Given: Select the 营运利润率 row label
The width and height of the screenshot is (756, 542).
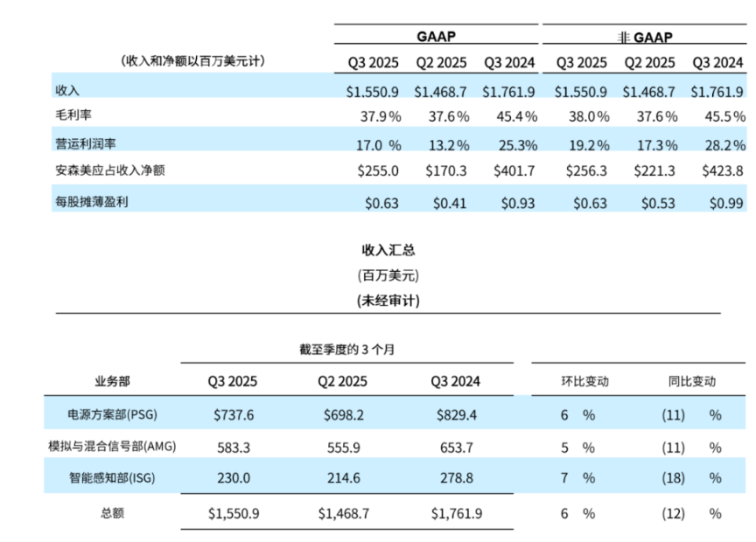Looking at the screenshot, I should pos(86,143).
